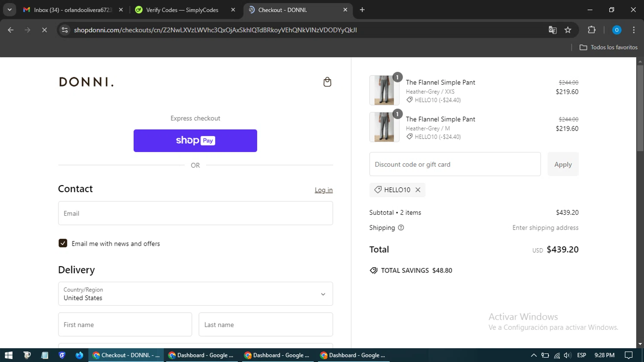
Task: Click the Shipping help question icon
Action: tap(401, 228)
